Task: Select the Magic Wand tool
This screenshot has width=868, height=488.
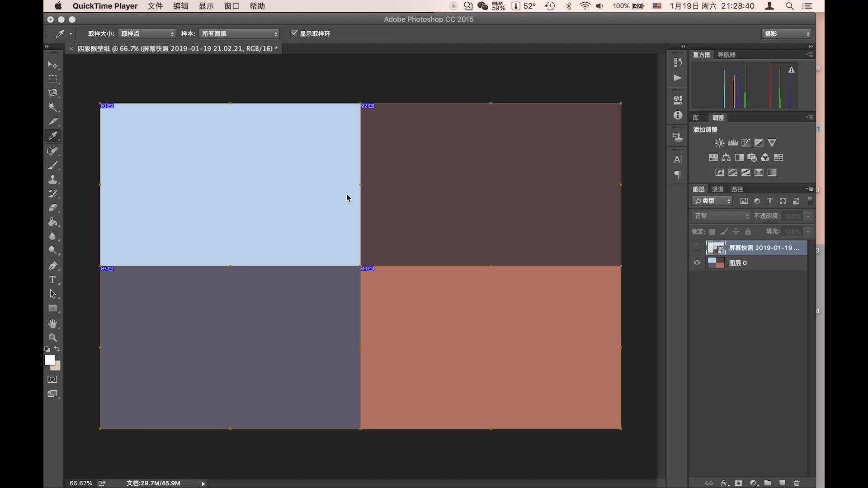Action: (53, 108)
